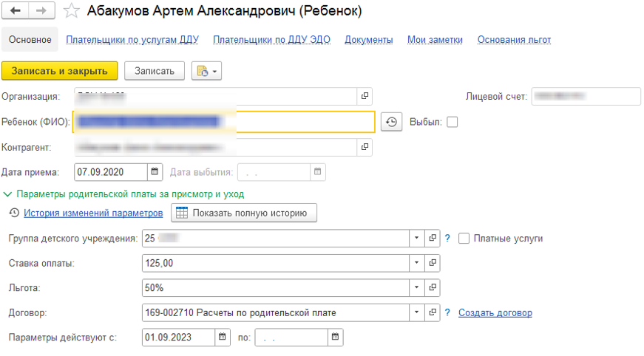
Task: Expand the Льгота dropdown list
Action: [417, 287]
